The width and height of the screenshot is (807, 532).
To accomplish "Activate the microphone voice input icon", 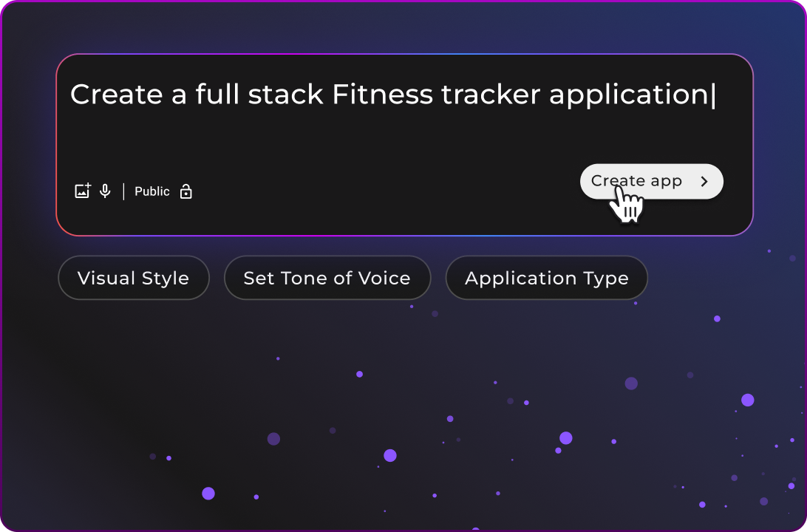I will tap(105, 191).
